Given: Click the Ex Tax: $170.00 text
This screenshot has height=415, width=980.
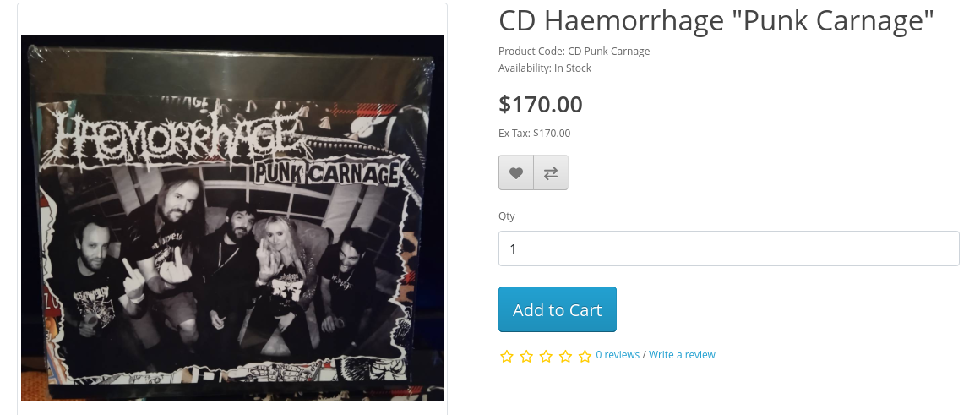Looking at the screenshot, I should tap(535, 134).
